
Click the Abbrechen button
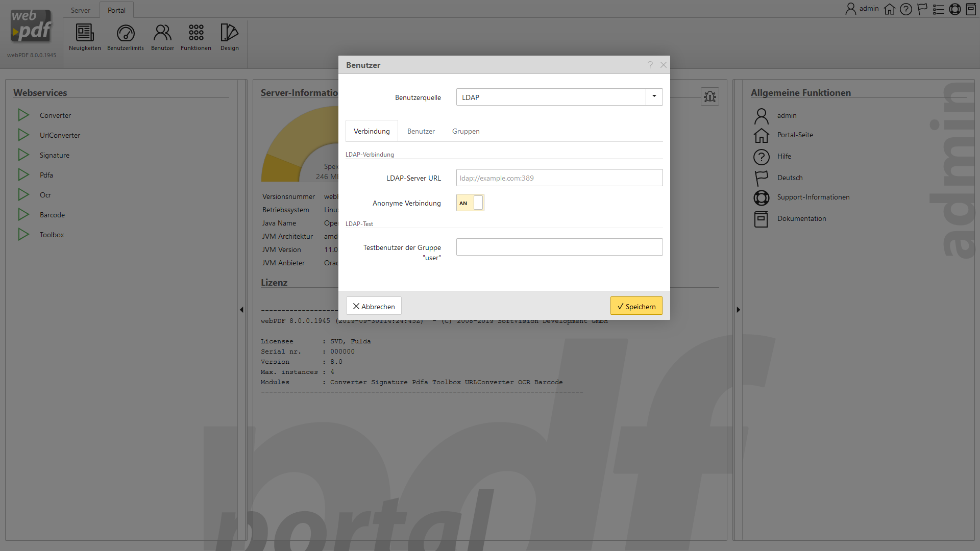click(x=374, y=306)
